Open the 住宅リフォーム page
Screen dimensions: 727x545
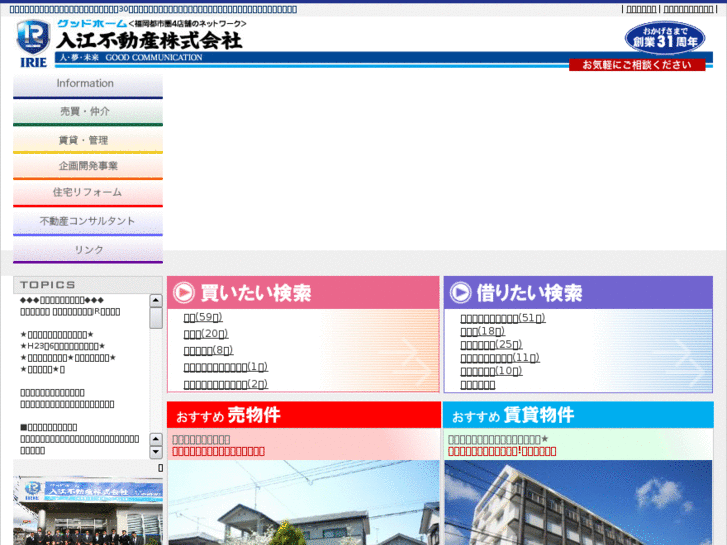pos(87,192)
